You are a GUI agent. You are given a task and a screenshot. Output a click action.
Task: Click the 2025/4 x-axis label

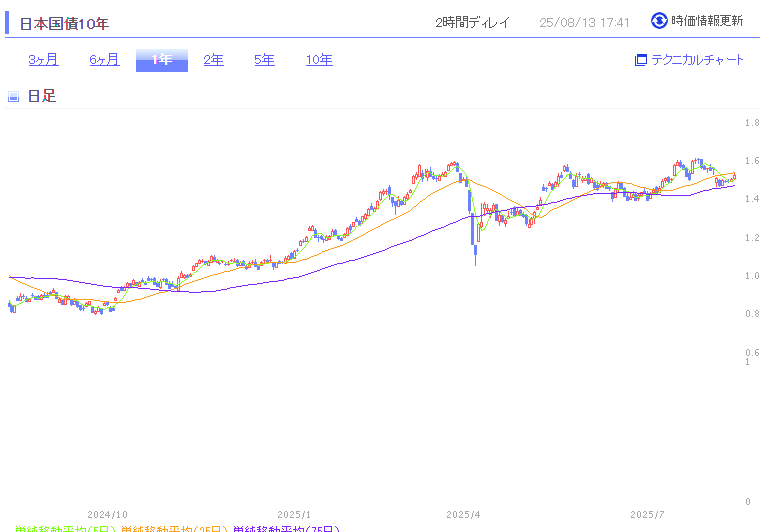pos(463,514)
